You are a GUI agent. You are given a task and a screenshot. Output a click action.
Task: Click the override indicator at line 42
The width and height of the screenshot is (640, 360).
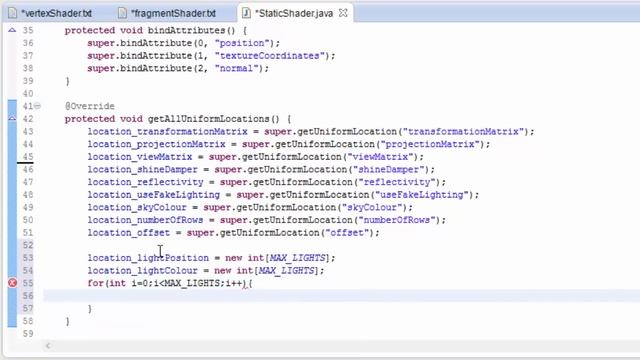click(x=12, y=118)
